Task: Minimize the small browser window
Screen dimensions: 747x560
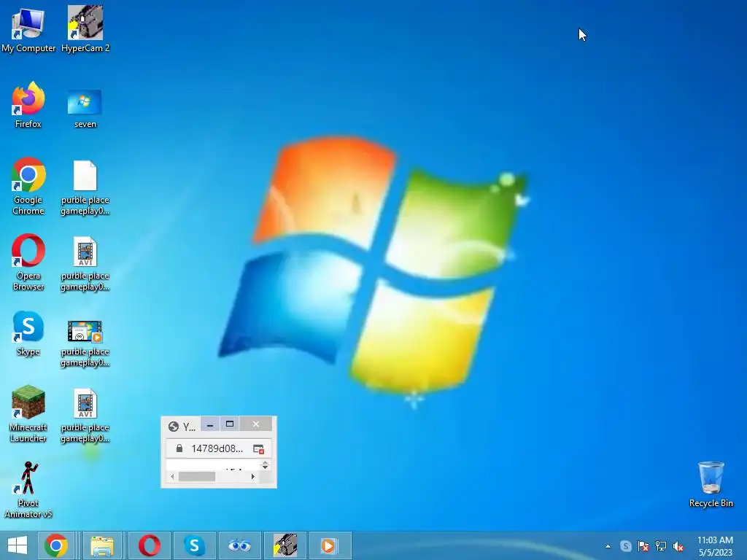Action: click(x=210, y=424)
